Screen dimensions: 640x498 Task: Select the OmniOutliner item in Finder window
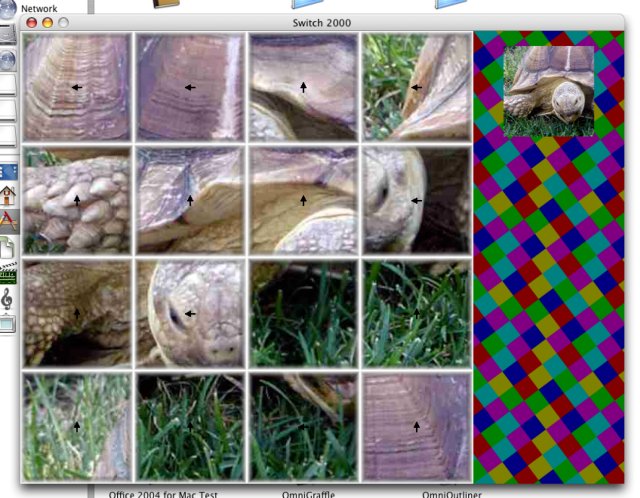coord(452,494)
